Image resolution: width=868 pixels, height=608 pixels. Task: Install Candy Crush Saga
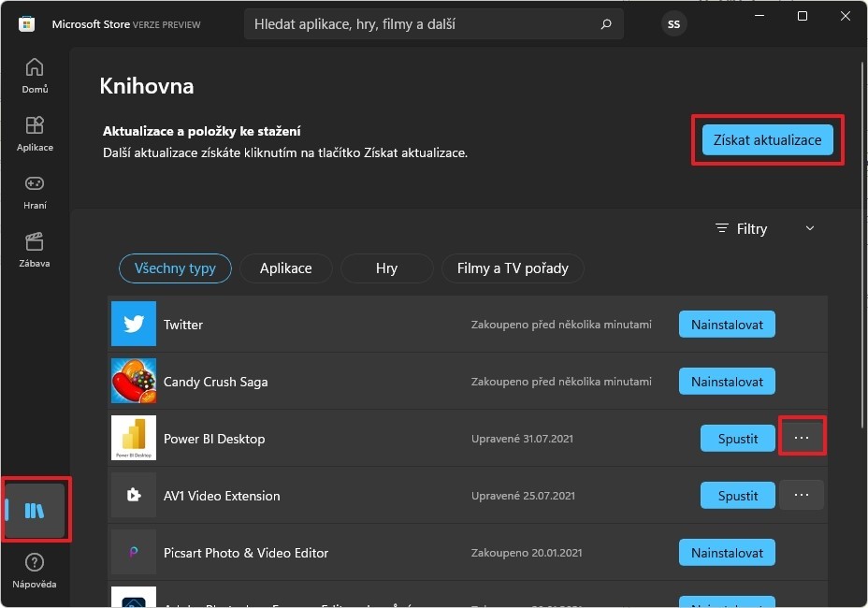point(727,382)
